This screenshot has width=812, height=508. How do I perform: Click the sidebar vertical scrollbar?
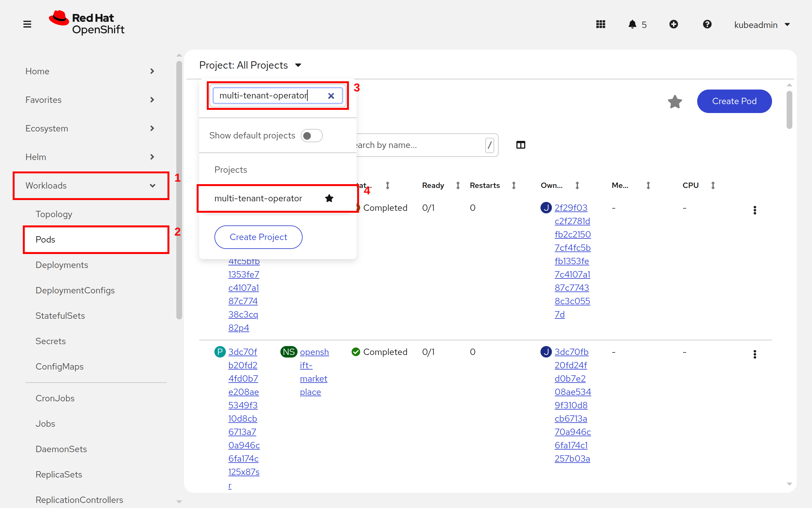pos(179,190)
